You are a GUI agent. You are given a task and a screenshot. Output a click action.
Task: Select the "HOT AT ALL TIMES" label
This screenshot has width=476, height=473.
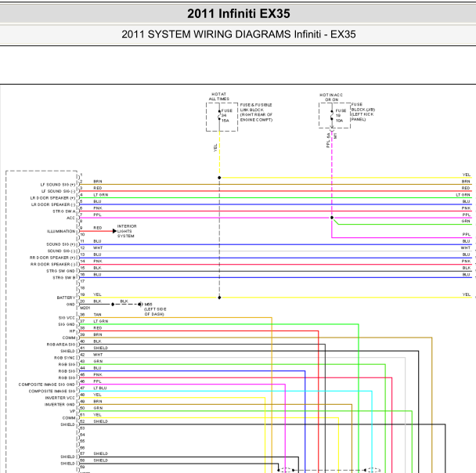pyautogui.click(x=219, y=96)
